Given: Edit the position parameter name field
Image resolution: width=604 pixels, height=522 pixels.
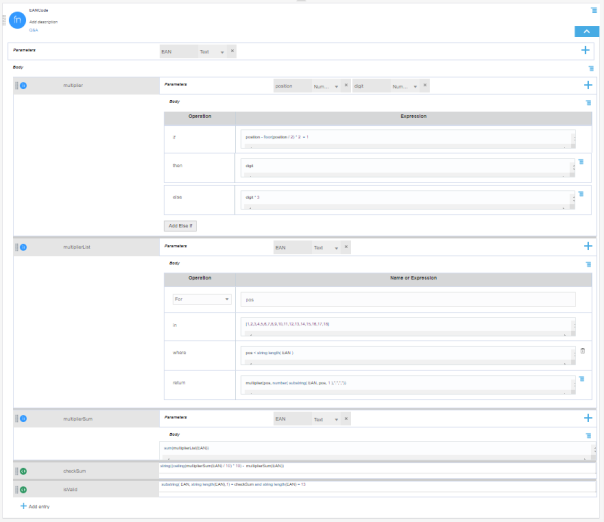Looking at the screenshot, I should tap(293, 86).
